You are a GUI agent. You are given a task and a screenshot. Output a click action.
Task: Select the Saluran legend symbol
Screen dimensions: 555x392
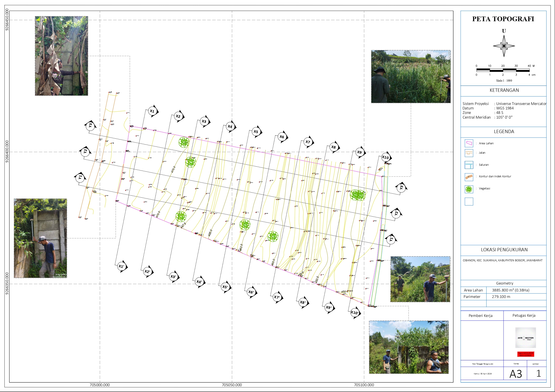pyautogui.click(x=469, y=165)
